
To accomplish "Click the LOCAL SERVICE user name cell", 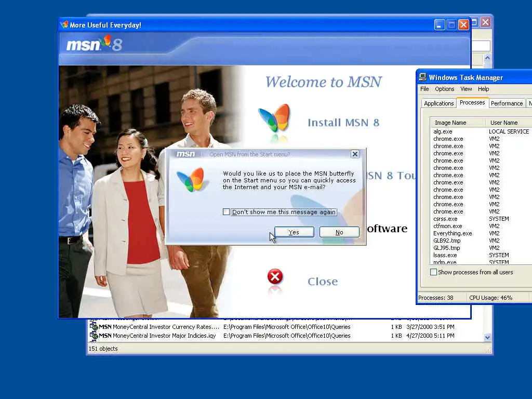I will pos(509,131).
